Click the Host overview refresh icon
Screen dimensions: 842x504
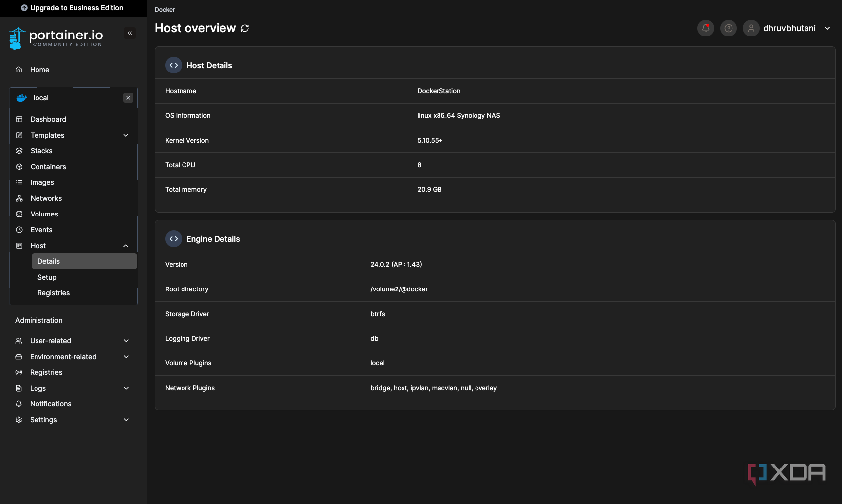[x=245, y=28]
